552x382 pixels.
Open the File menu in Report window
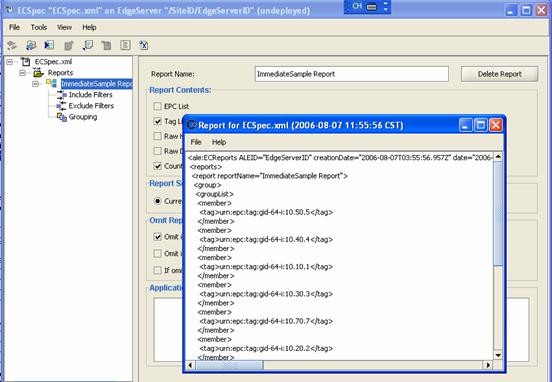196,142
